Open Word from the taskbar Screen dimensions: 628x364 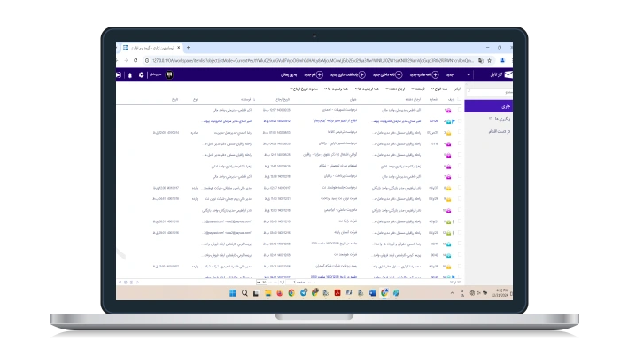pos(373,293)
